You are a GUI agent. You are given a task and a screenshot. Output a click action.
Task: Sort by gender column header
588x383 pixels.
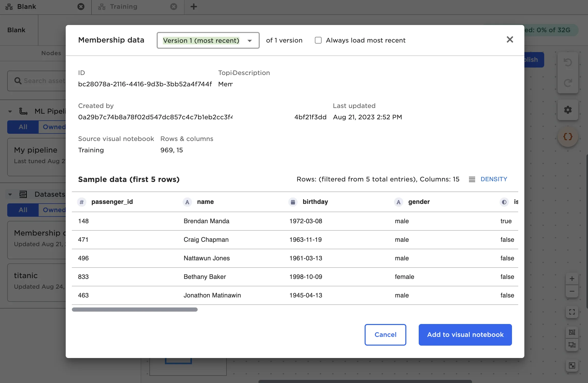[419, 202]
